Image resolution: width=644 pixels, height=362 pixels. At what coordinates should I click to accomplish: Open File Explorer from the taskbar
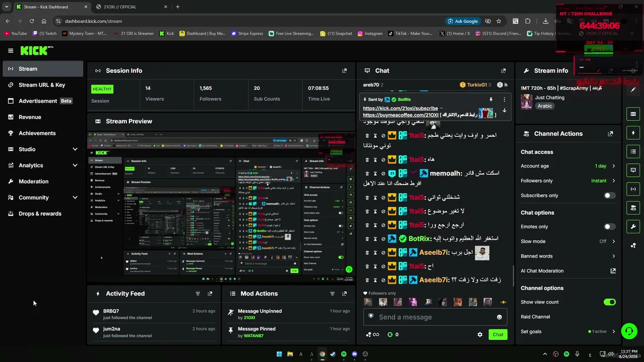coord(290,354)
